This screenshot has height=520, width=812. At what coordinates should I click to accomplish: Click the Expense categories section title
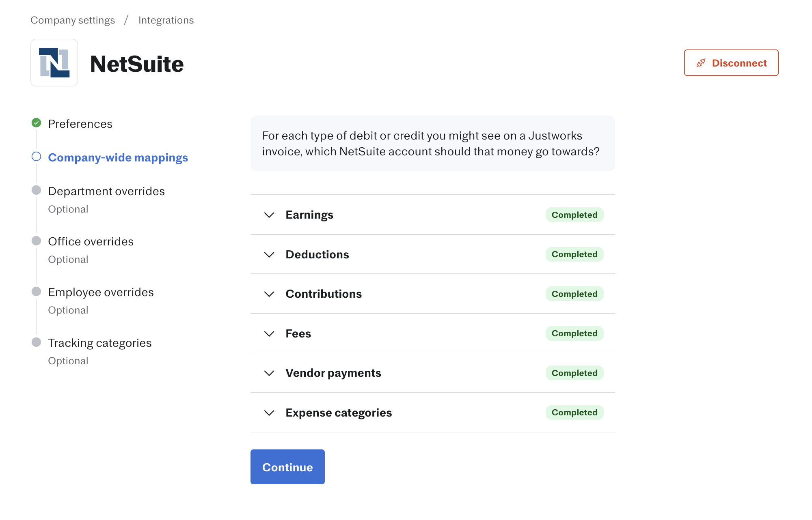(339, 413)
